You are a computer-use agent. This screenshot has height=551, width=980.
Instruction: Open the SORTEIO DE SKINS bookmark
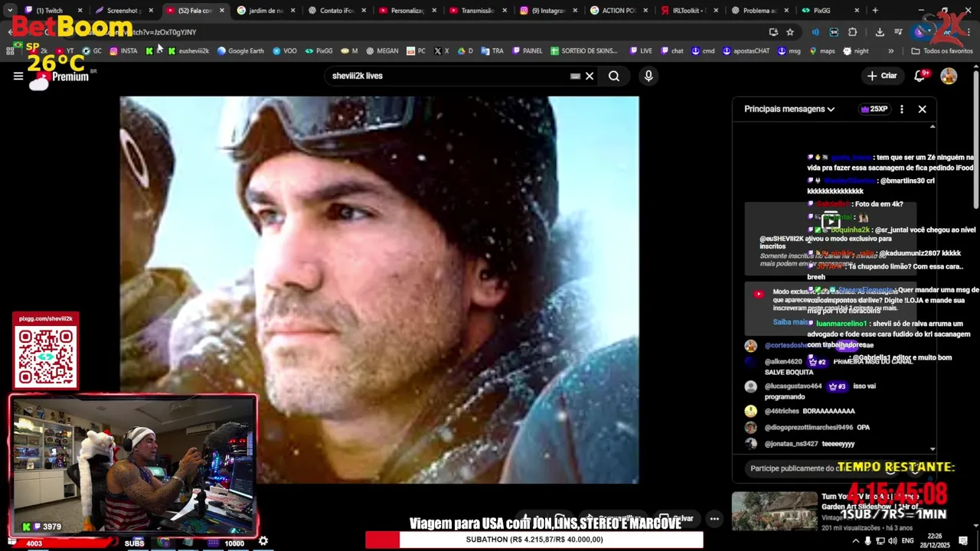pyautogui.click(x=583, y=51)
